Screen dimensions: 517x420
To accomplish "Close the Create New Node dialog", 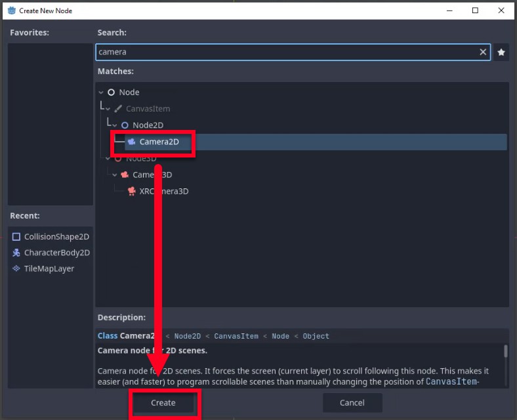I will 501,10.
